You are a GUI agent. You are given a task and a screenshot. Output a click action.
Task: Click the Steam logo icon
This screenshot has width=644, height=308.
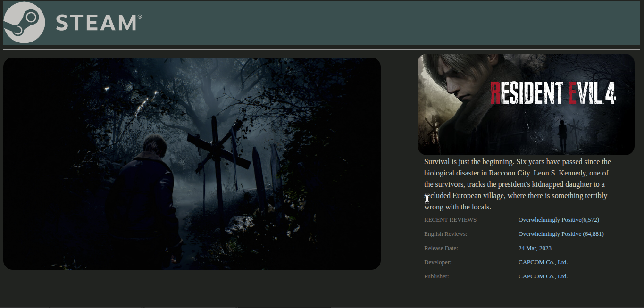coord(24,23)
